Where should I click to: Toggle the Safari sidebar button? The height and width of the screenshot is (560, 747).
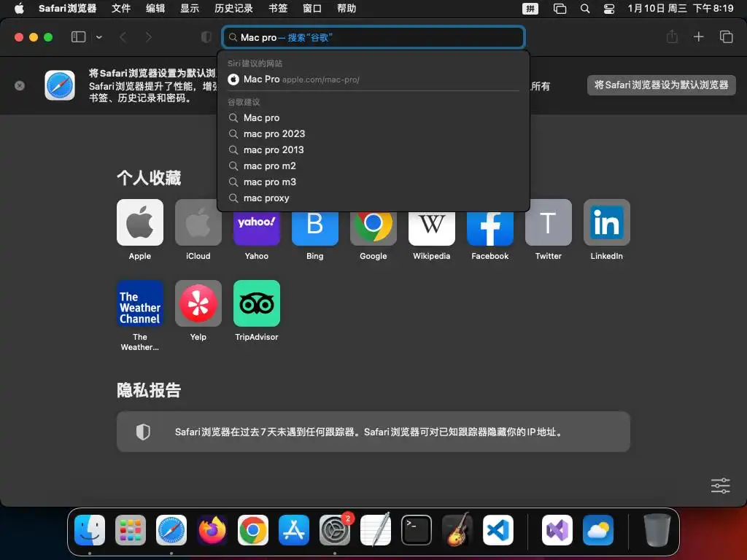pyautogui.click(x=78, y=37)
